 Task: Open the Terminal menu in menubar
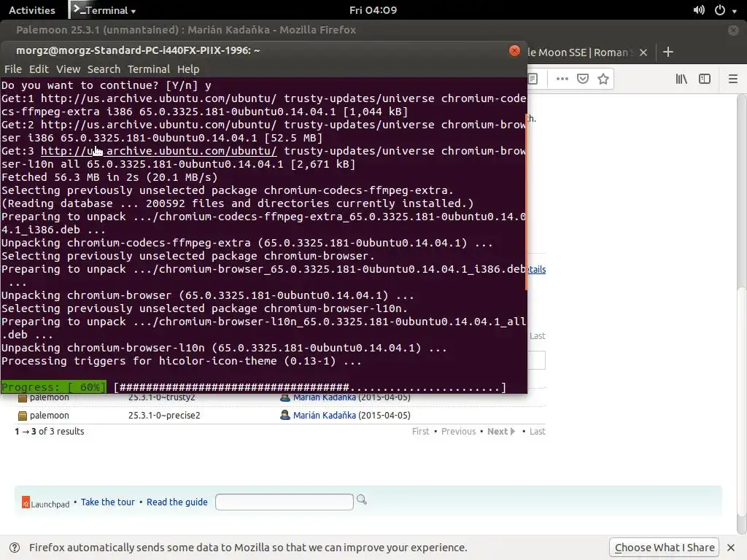click(x=149, y=69)
